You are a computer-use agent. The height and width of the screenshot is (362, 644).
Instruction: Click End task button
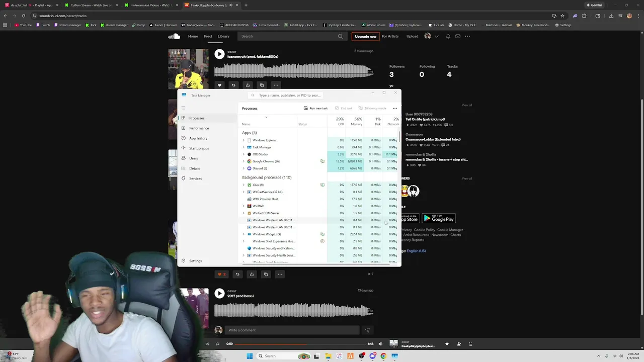344,108
